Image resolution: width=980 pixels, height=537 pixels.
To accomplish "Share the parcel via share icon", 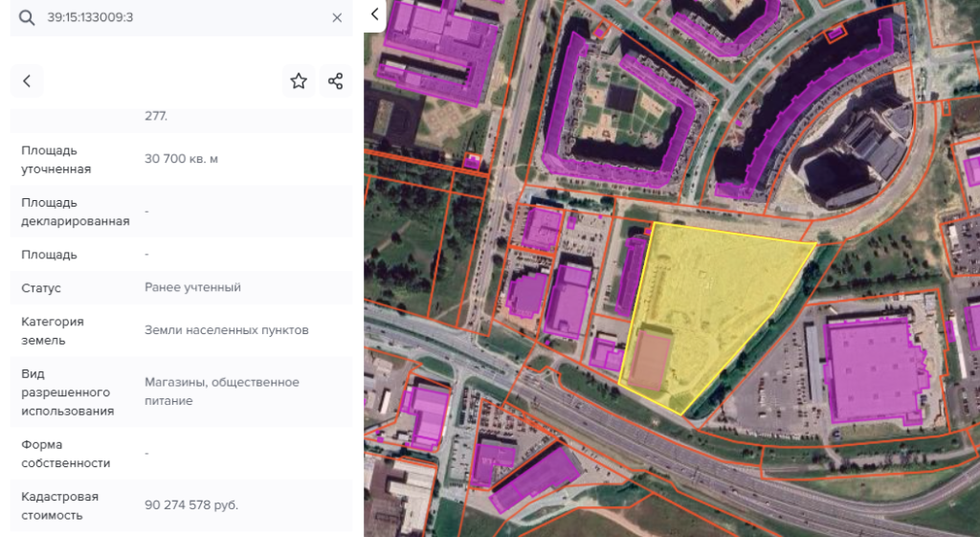I will [335, 81].
